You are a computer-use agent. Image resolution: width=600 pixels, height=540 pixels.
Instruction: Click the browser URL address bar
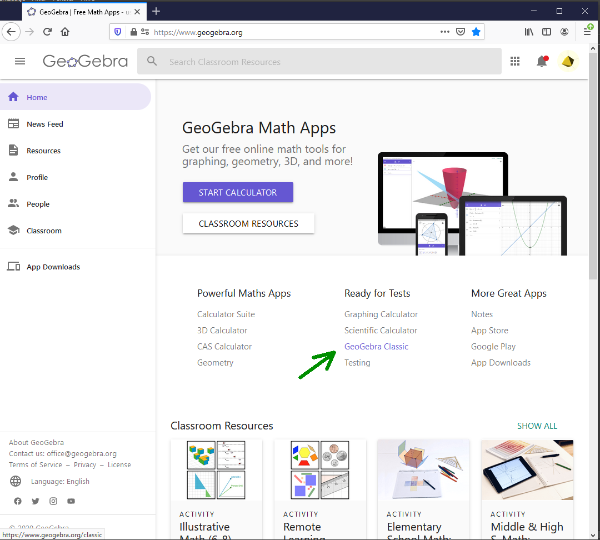coord(295,32)
